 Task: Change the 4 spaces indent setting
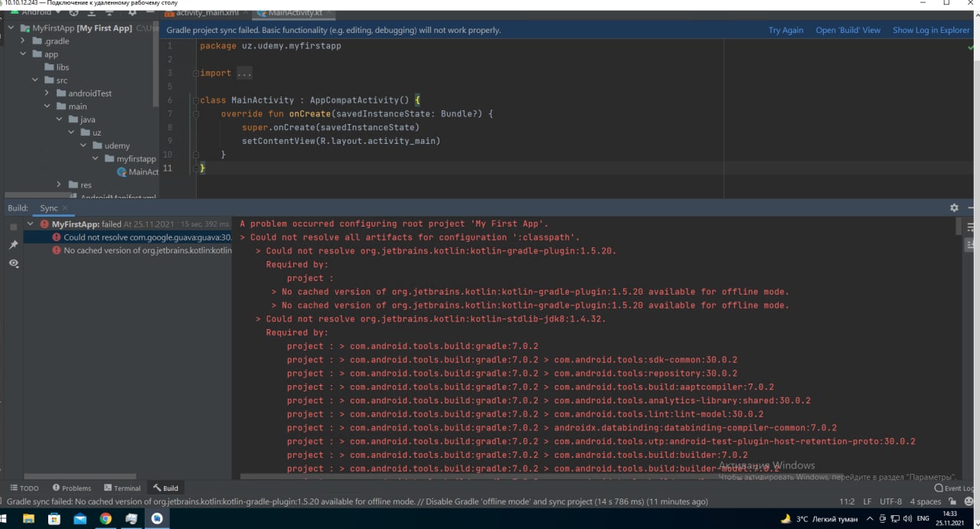[925, 501]
